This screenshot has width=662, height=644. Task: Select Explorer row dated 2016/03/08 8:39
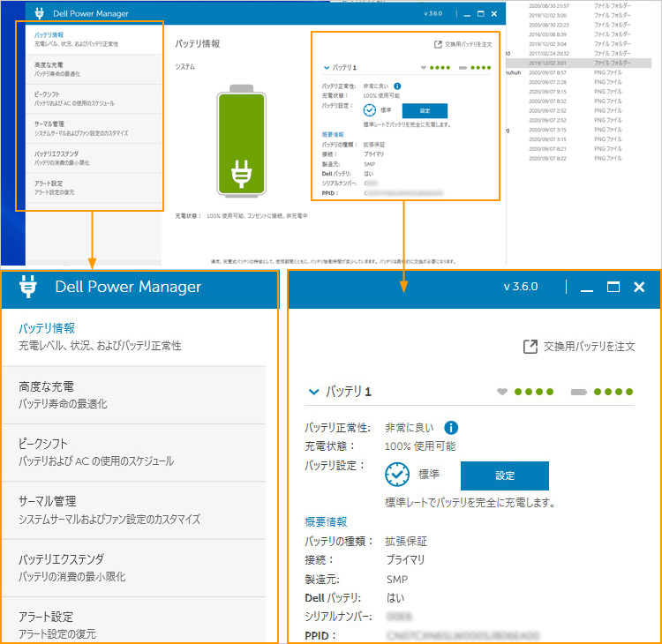579,34
